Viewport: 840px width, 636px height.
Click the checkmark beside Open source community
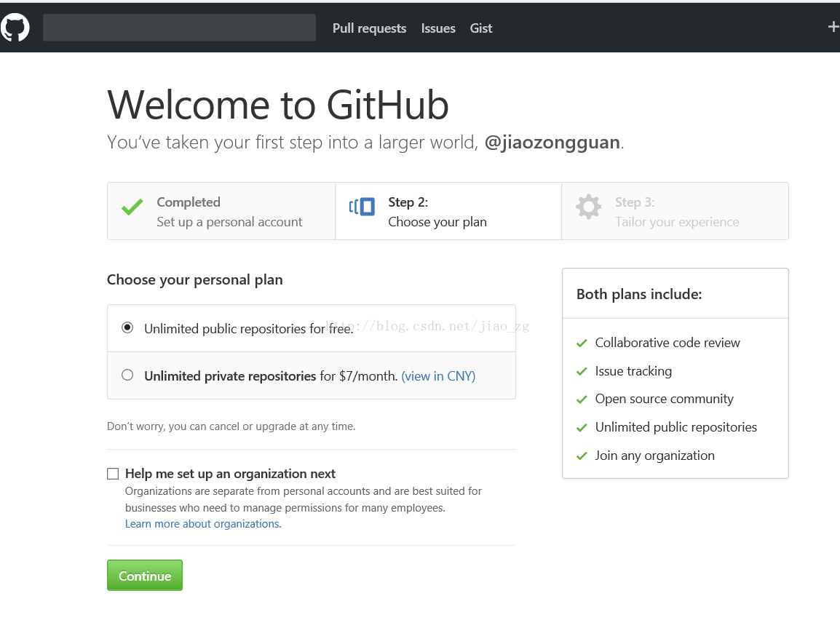point(582,400)
